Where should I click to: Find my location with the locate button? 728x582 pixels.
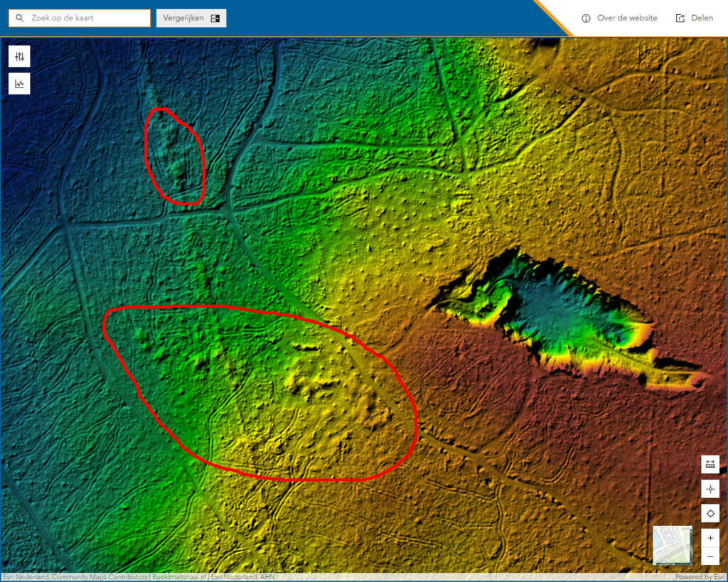(x=710, y=514)
